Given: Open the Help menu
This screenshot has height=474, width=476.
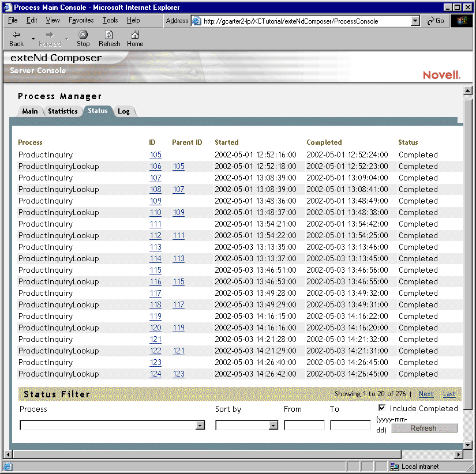Looking at the screenshot, I should point(133,20).
